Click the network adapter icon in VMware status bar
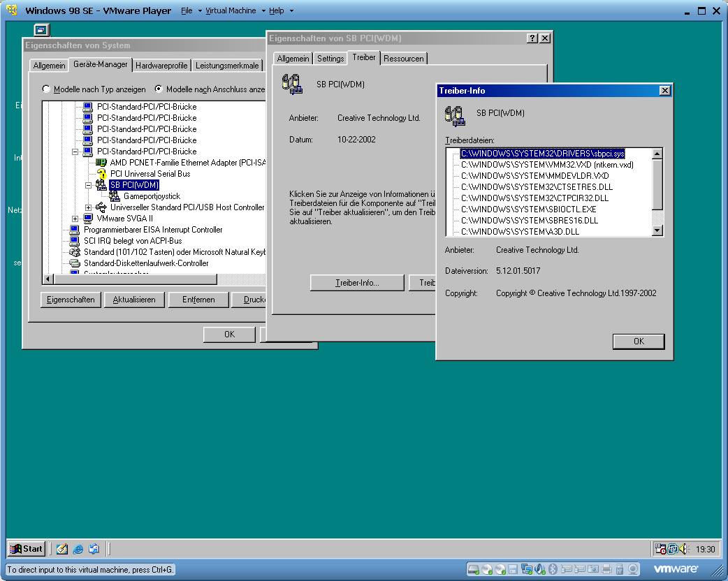The width and height of the screenshot is (728, 581). [x=527, y=569]
